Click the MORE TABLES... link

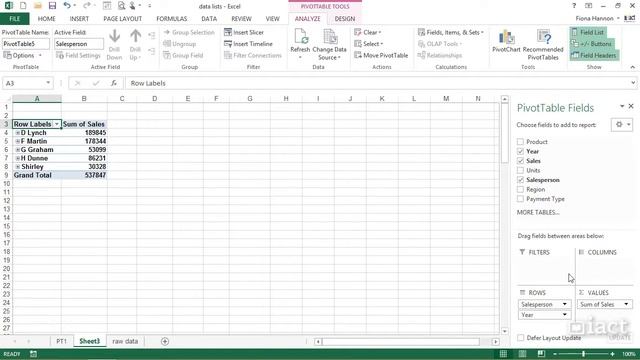tap(538, 212)
